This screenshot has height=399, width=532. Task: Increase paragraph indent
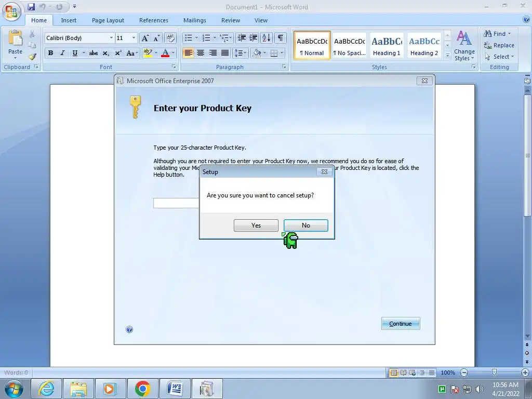click(254, 38)
